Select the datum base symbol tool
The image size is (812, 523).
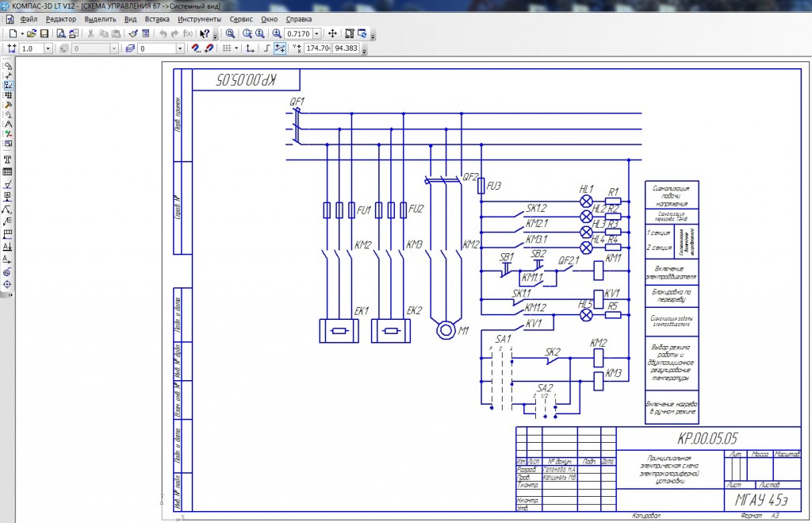click(7, 197)
